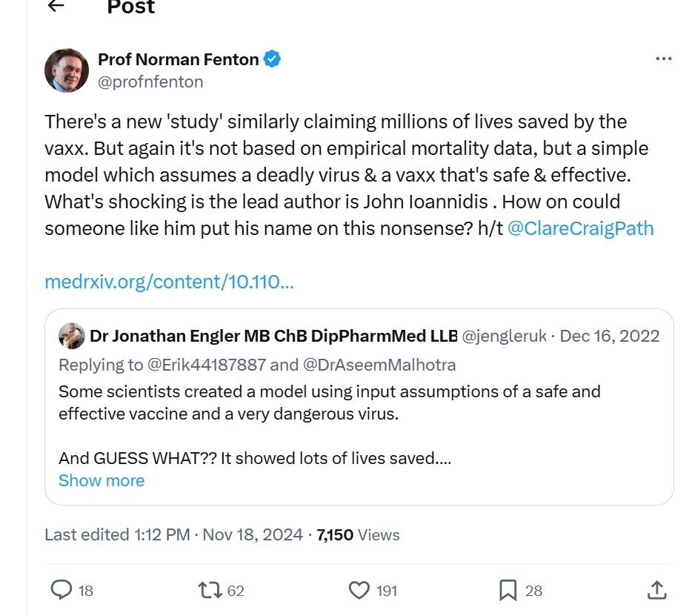Click the blue verified badge
This screenshot has width=692, height=616.
pyautogui.click(x=273, y=59)
